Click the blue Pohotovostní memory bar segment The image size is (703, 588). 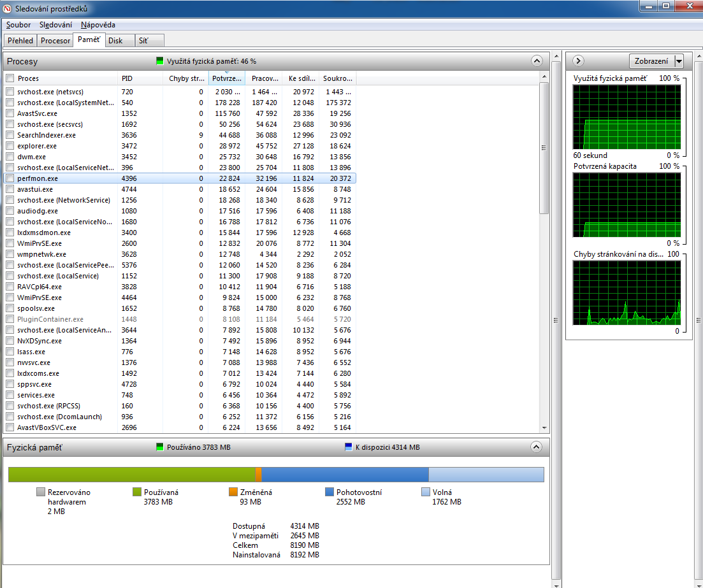(x=344, y=475)
